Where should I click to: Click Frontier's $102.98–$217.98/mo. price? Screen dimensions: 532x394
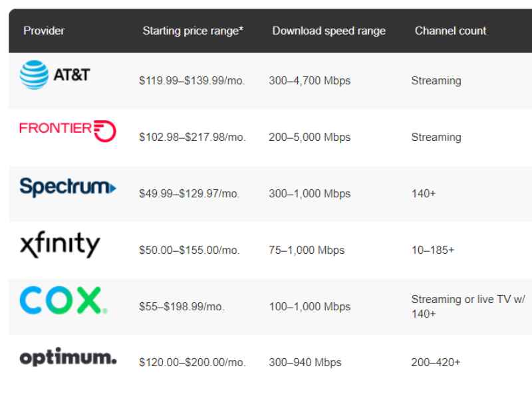pyautogui.click(x=193, y=138)
